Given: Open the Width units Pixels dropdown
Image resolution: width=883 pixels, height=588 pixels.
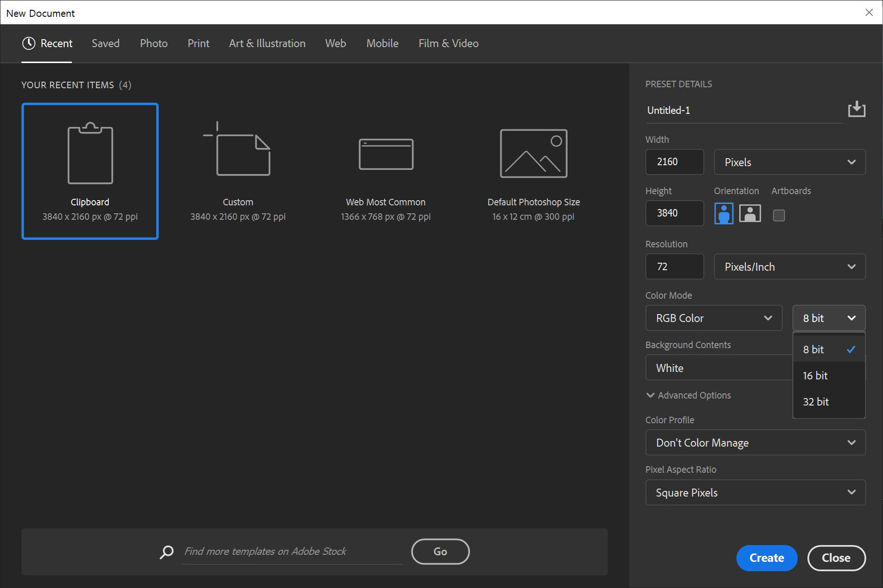Looking at the screenshot, I should tap(790, 162).
